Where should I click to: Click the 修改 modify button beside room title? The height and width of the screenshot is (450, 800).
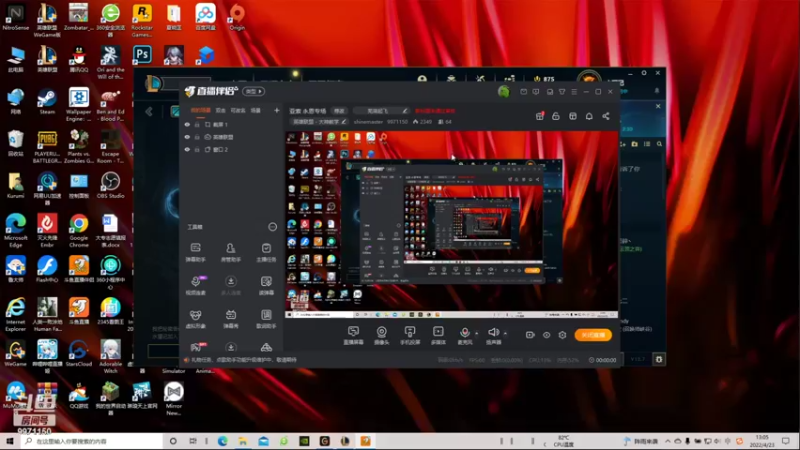click(x=339, y=111)
